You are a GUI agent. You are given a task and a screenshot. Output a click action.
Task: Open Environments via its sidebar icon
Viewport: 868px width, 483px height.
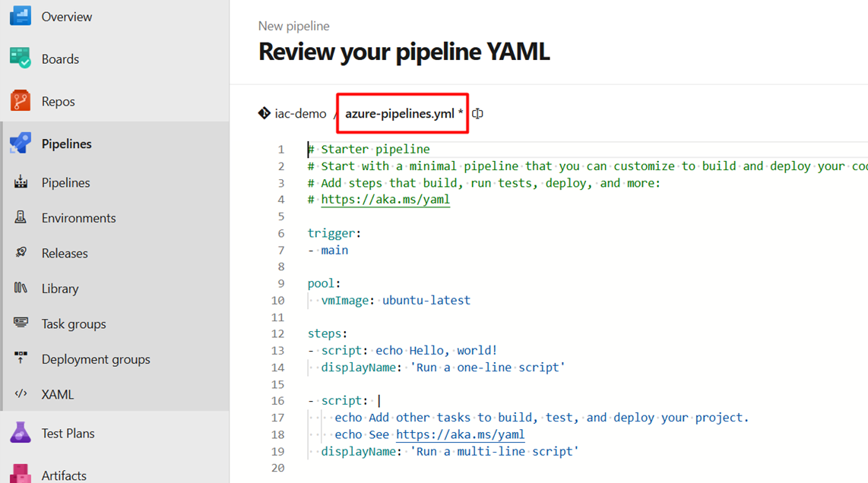(x=21, y=218)
